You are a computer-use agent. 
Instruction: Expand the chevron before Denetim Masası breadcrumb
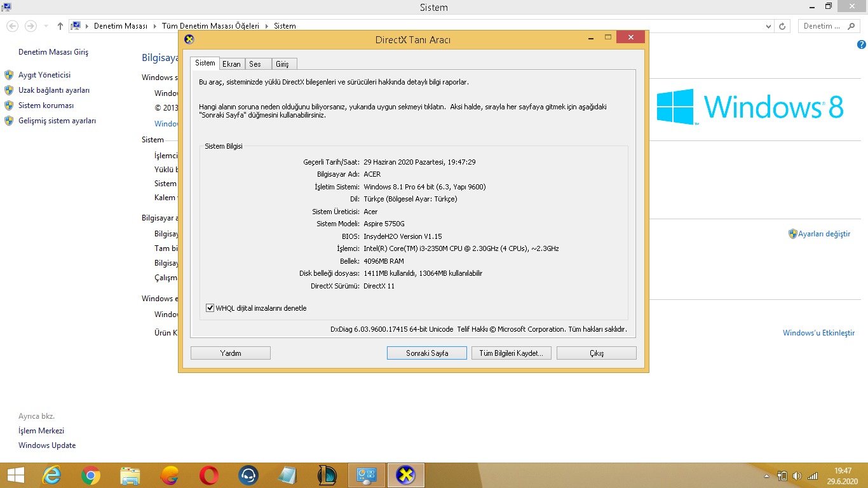point(88,26)
